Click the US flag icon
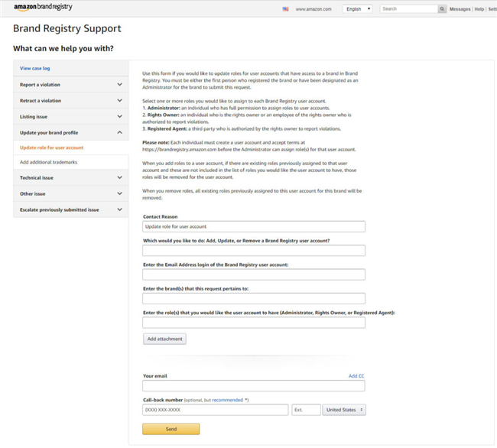Screen dimensions: 497x448 [x=285, y=9]
